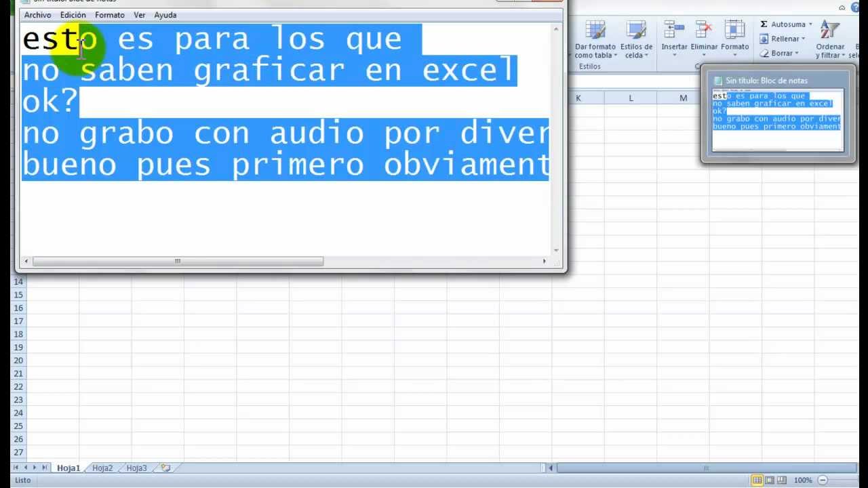Open Notepad Ver menu

click(140, 15)
